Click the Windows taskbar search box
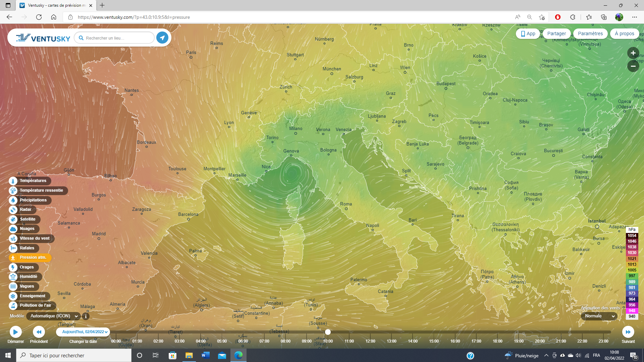644x362 pixels. [x=74, y=355]
